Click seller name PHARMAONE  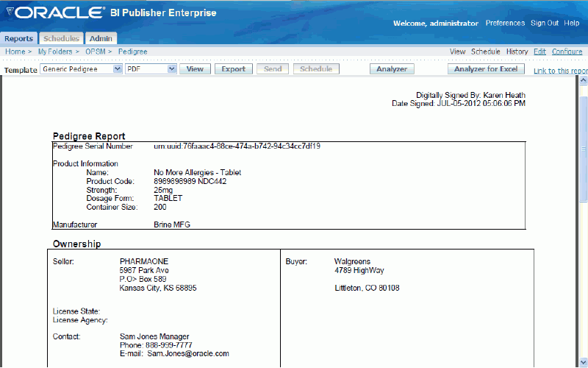[144, 261]
